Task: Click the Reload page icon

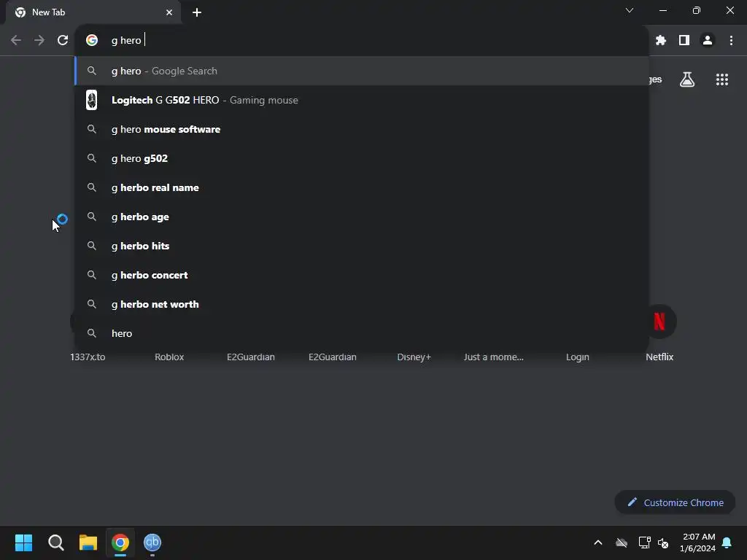Action: coord(63,41)
